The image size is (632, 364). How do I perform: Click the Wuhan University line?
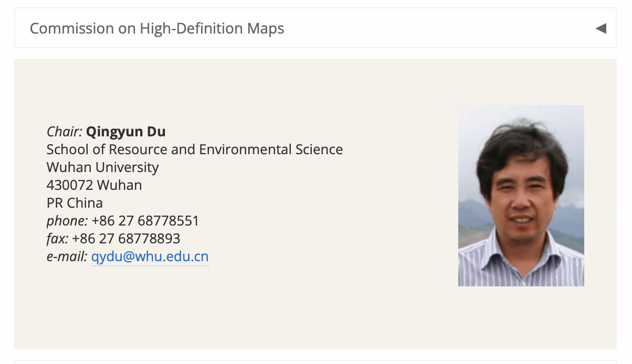point(102,167)
